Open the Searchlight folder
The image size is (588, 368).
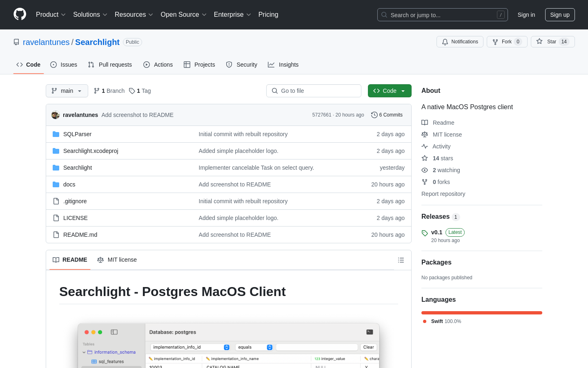(x=78, y=168)
